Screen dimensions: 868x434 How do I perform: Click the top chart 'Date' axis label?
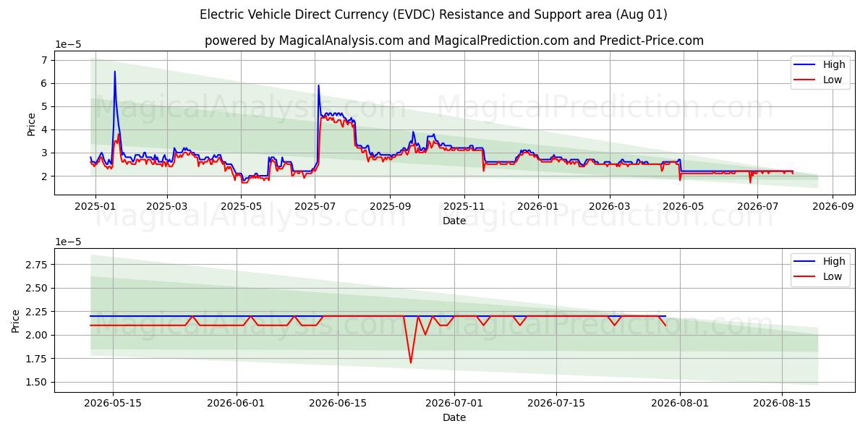click(x=454, y=221)
